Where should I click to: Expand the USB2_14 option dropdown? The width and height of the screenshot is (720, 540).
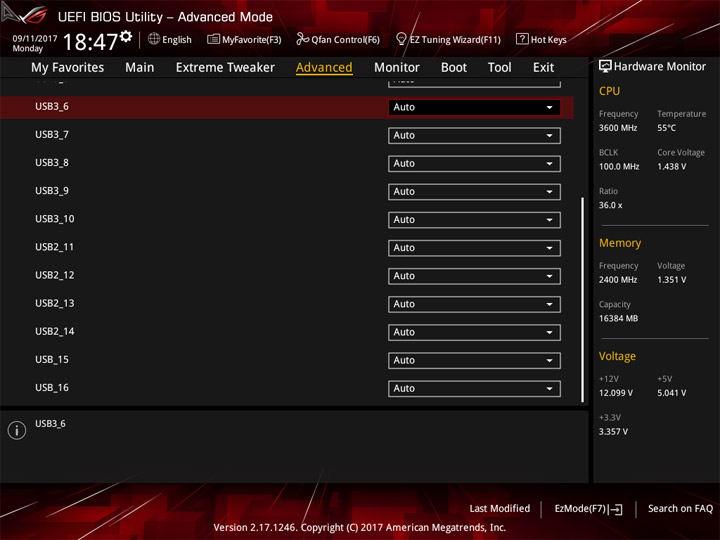coord(474,332)
